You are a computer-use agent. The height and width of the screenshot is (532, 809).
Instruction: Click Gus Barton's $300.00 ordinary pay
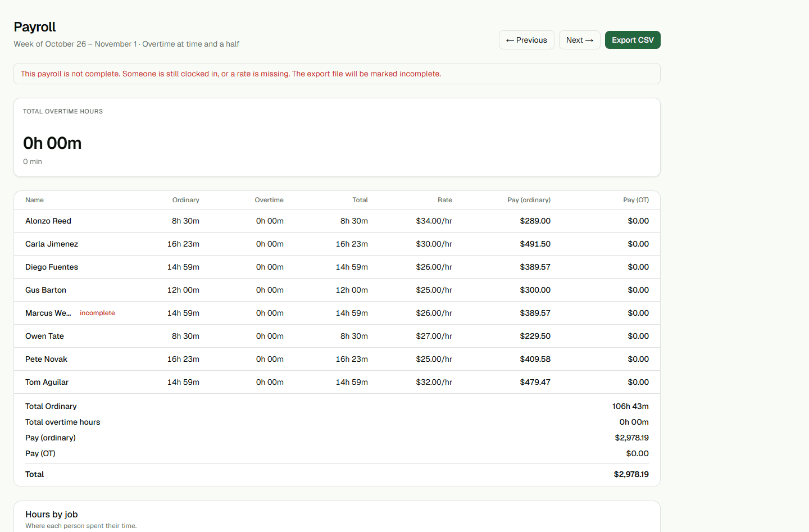[x=535, y=290]
